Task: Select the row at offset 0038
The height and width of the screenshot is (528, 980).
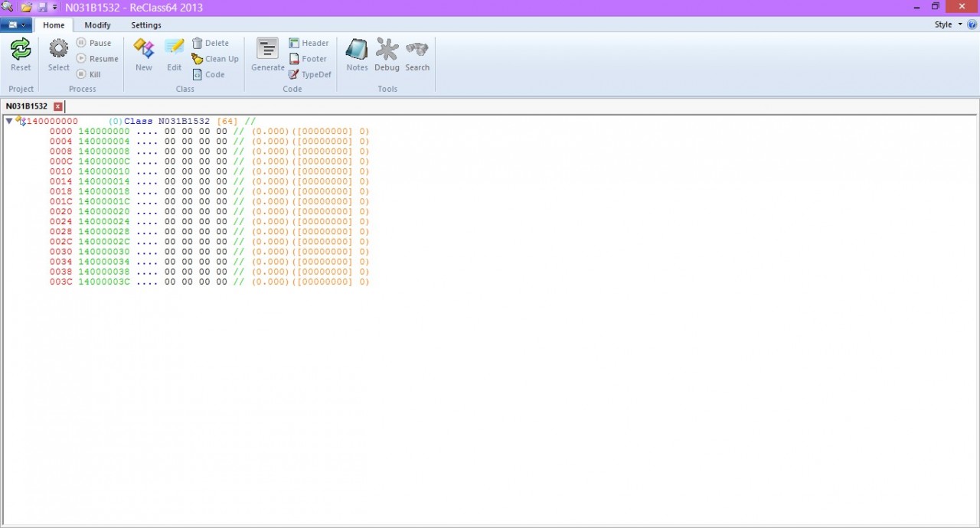Action: [209, 272]
